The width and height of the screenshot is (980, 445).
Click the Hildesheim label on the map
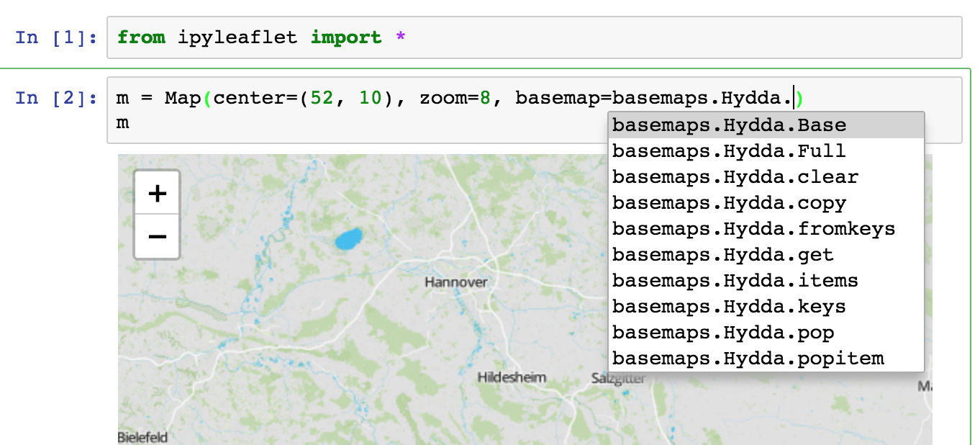click(512, 377)
